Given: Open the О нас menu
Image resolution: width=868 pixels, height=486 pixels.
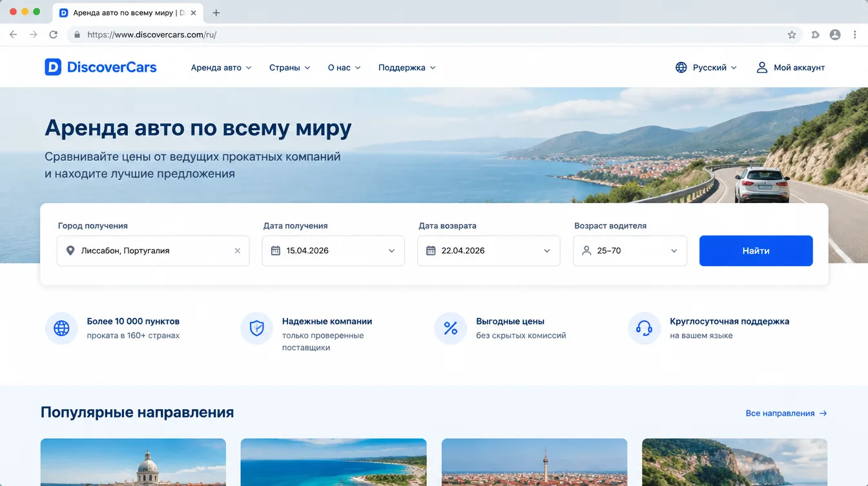Looking at the screenshot, I should pos(344,67).
